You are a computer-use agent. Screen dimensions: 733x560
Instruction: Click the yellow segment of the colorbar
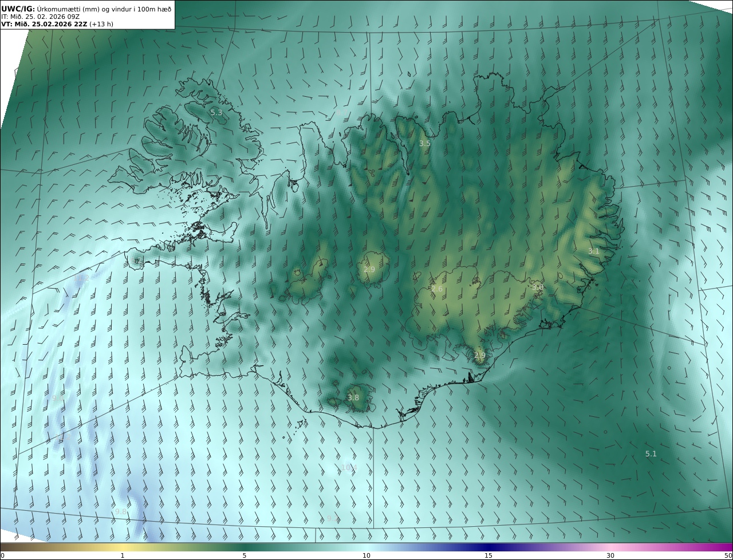coord(122,547)
